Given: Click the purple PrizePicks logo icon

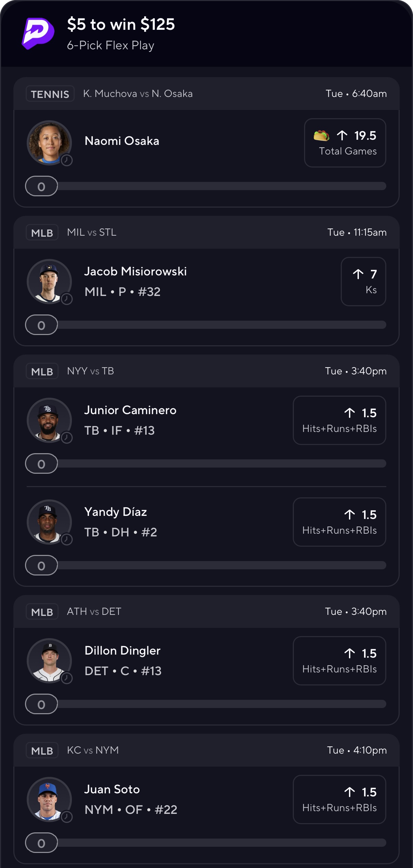Looking at the screenshot, I should tap(38, 34).
